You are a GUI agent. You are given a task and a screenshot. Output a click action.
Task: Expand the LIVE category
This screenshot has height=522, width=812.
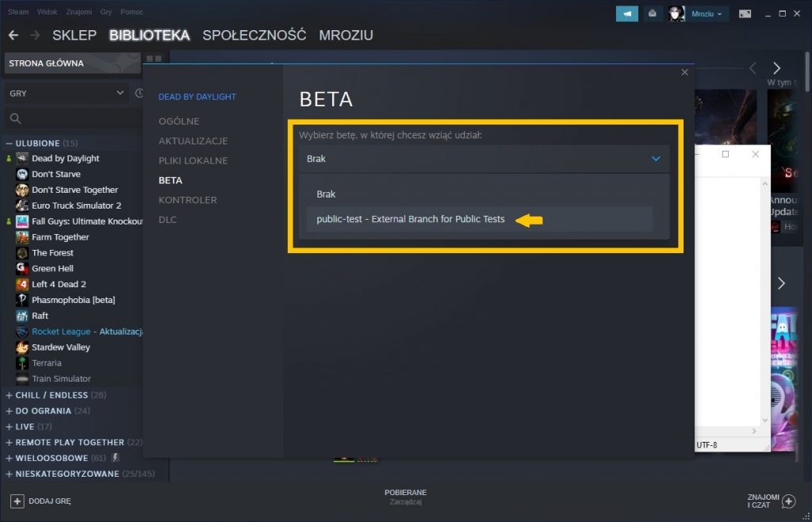point(9,427)
